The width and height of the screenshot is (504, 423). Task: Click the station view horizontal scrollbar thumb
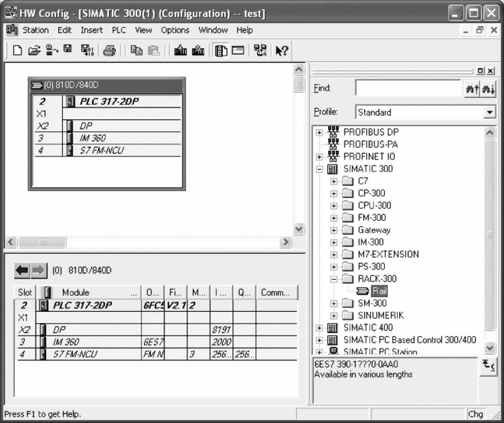pyautogui.click(x=42, y=242)
